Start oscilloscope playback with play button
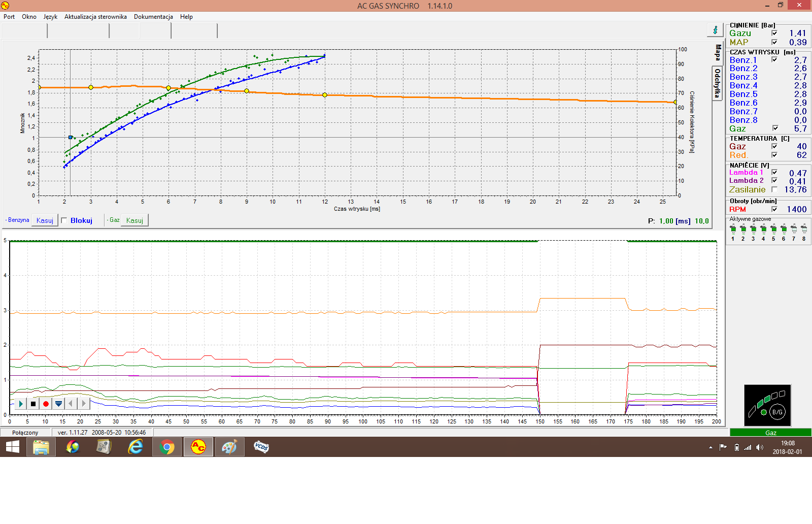This screenshot has height=524, width=812. click(x=20, y=404)
